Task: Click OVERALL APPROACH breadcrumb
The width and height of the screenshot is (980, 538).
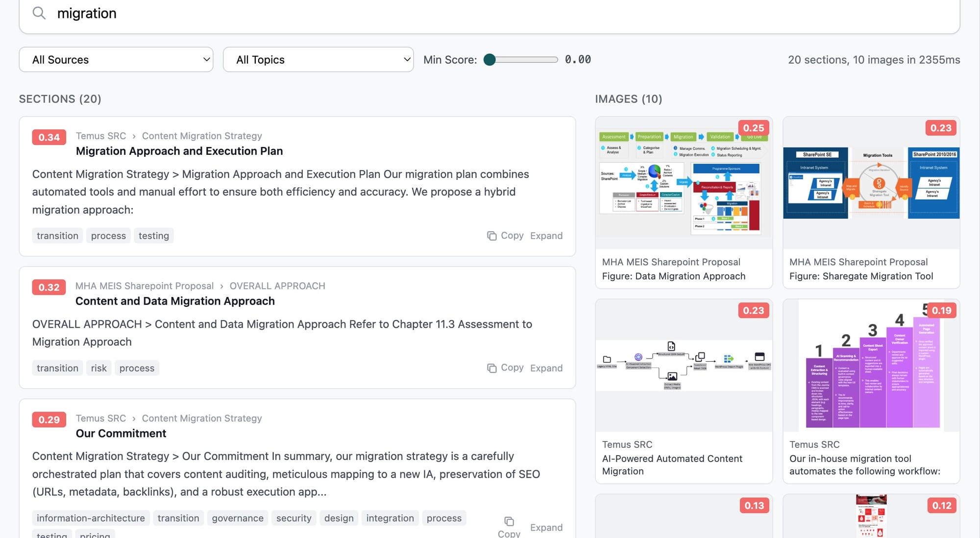Action: 277,286
